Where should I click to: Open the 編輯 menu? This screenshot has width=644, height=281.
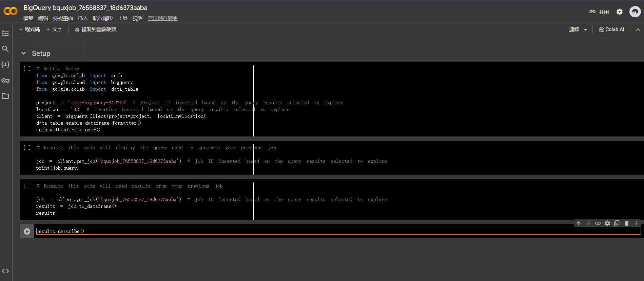tap(43, 18)
